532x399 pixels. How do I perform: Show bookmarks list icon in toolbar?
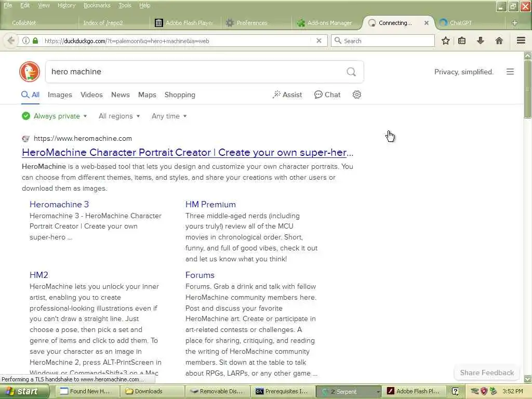(462, 41)
